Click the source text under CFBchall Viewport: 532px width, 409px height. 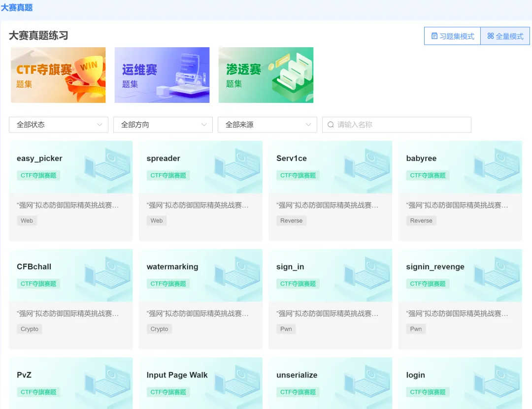pos(68,314)
